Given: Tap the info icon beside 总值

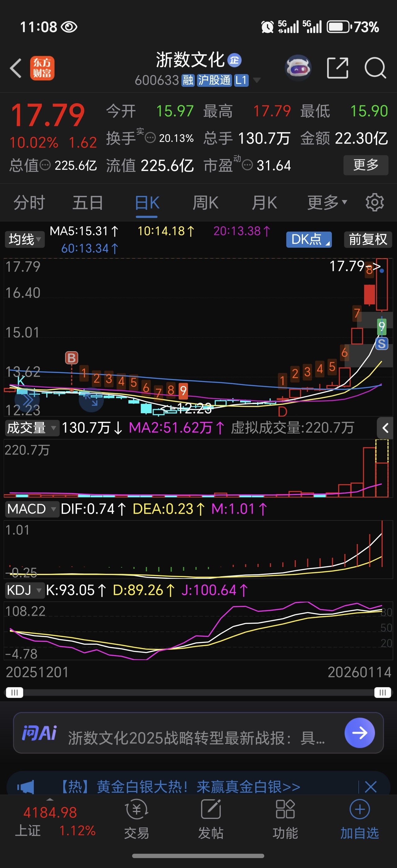Looking at the screenshot, I should [x=45, y=165].
